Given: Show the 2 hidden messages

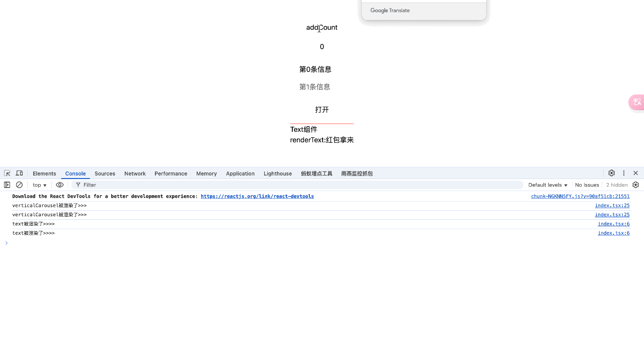Looking at the screenshot, I should (617, 185).
